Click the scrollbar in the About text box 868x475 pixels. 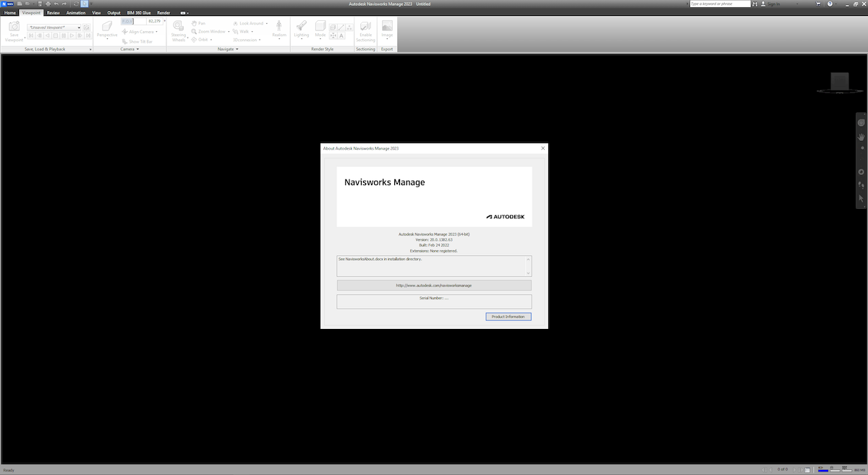(x=529, y=266)
